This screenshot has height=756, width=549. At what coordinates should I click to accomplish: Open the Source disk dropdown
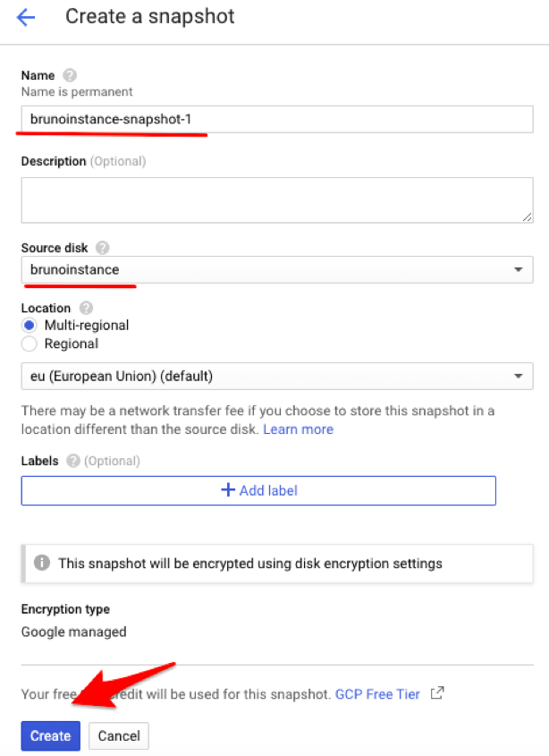click(277, 269)
